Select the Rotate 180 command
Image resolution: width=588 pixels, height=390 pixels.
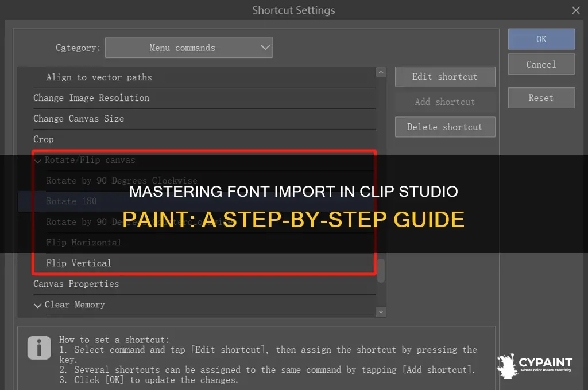pos(197,201)
